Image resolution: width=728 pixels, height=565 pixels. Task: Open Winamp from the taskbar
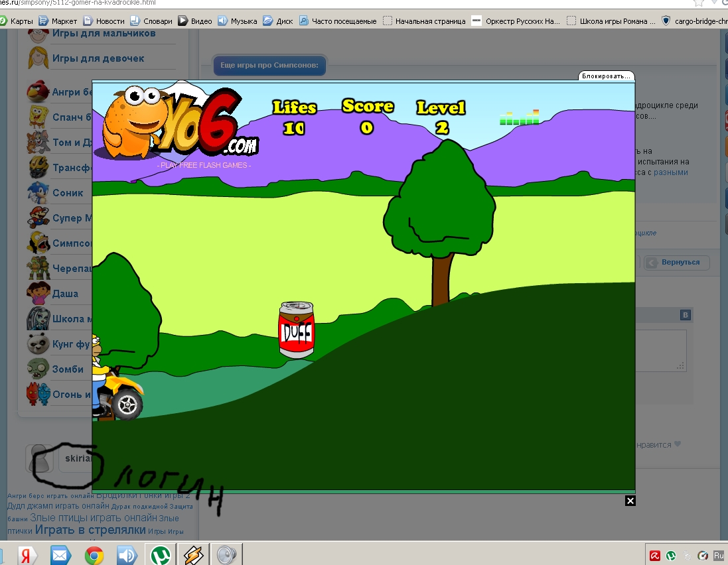click(x=194, y=555)
